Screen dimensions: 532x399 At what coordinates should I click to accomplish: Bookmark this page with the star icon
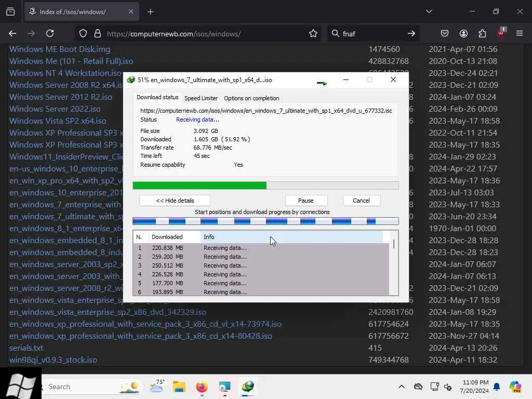coord(313,34)
